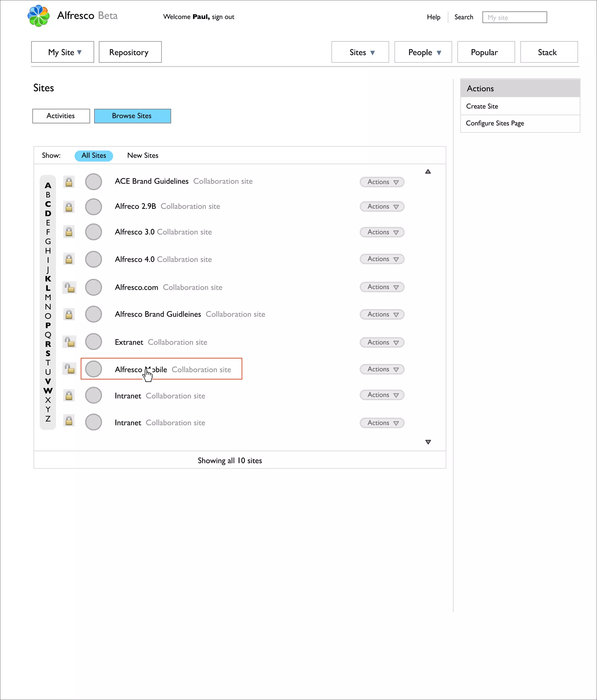Open the Alfresco.com site

pyautogui.click(x=136, y=288)
